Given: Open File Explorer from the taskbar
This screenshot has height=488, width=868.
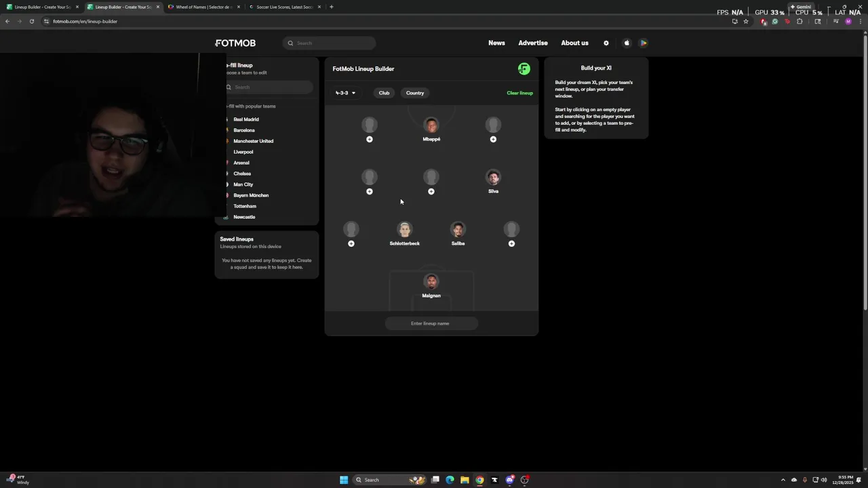Looking at the screenshot, I should click(x=465, y=480).
